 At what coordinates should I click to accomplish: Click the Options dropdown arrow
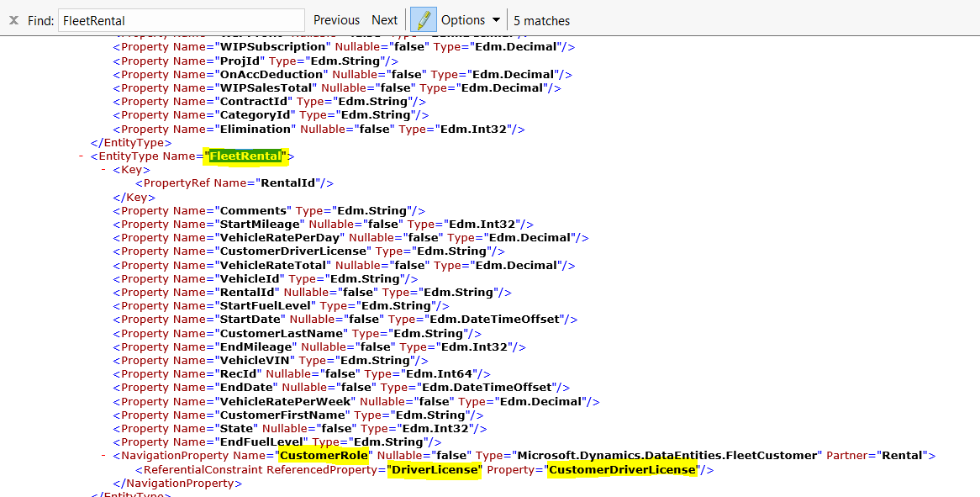(x=496, y=20)
